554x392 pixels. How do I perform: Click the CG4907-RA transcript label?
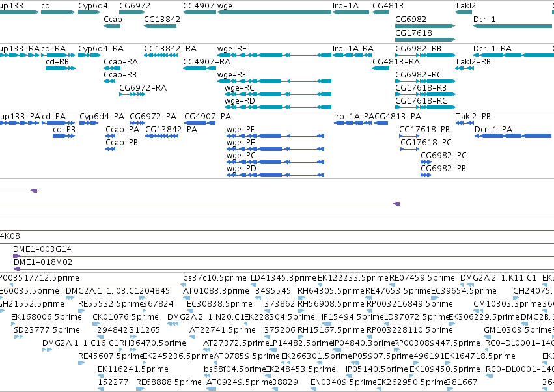[206, 61]
